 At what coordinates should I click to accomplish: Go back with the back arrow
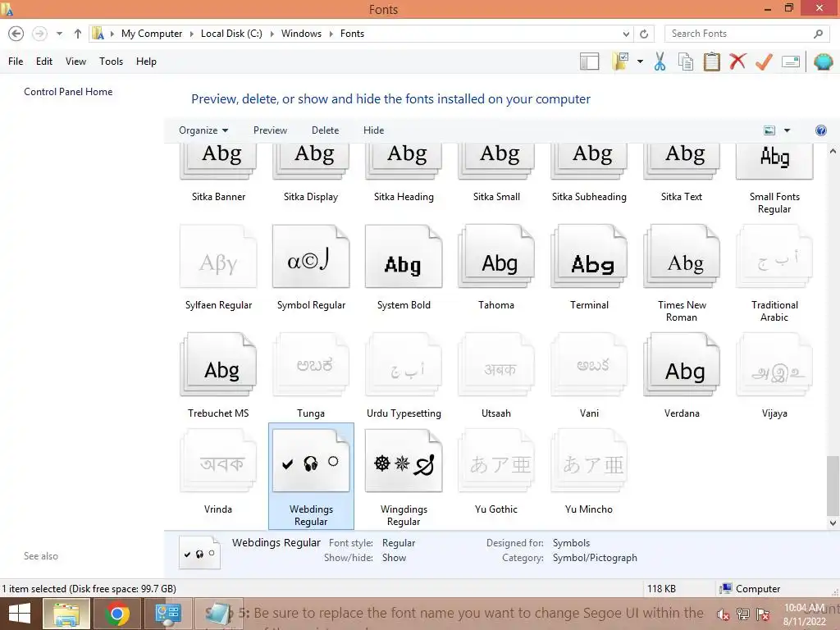(x=16, y=34)
